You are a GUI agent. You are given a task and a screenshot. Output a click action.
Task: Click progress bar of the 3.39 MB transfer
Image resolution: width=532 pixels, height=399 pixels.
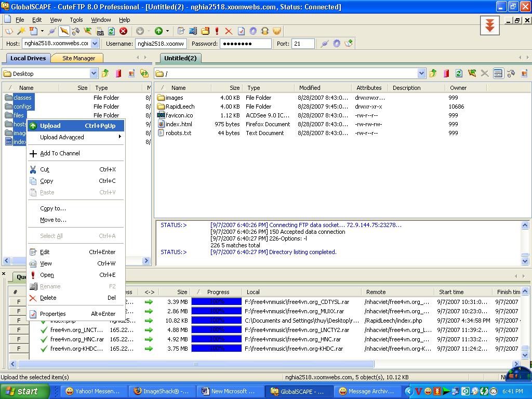pyautogui.click(x=217, y=302)
